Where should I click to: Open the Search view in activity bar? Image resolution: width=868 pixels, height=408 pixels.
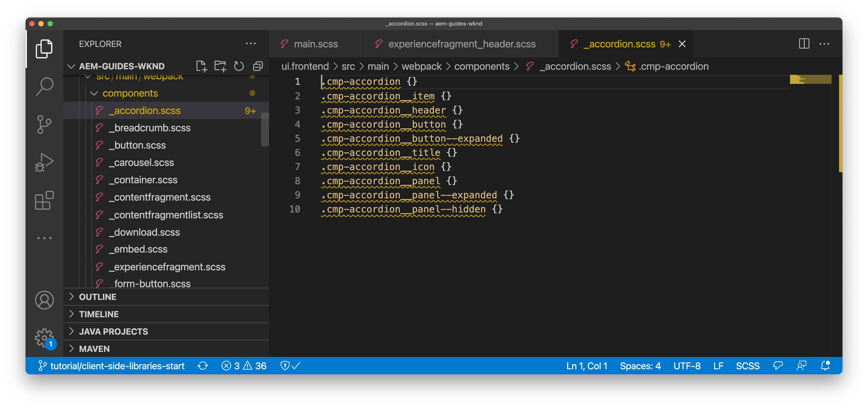(x=44, y=87)
